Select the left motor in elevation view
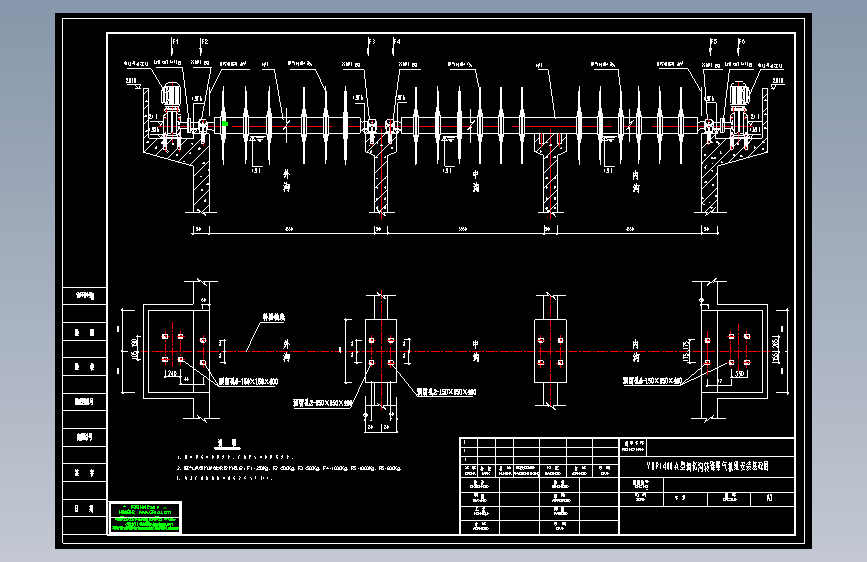 coord(171,94)
